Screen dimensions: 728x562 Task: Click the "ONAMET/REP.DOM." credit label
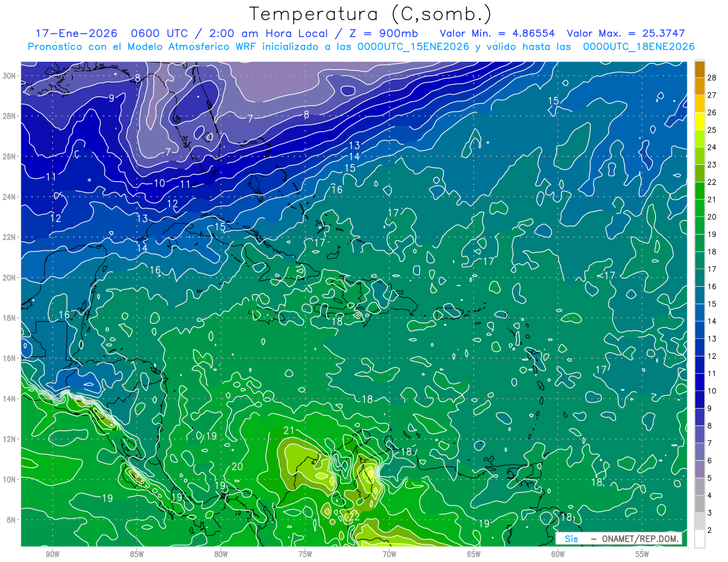click(641, 538)
